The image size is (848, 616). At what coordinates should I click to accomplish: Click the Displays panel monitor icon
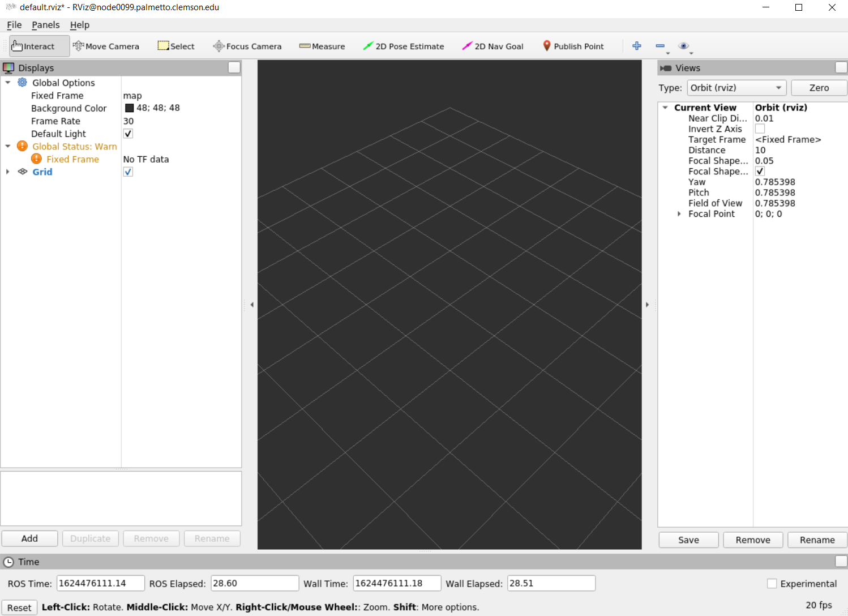(8, 68)
